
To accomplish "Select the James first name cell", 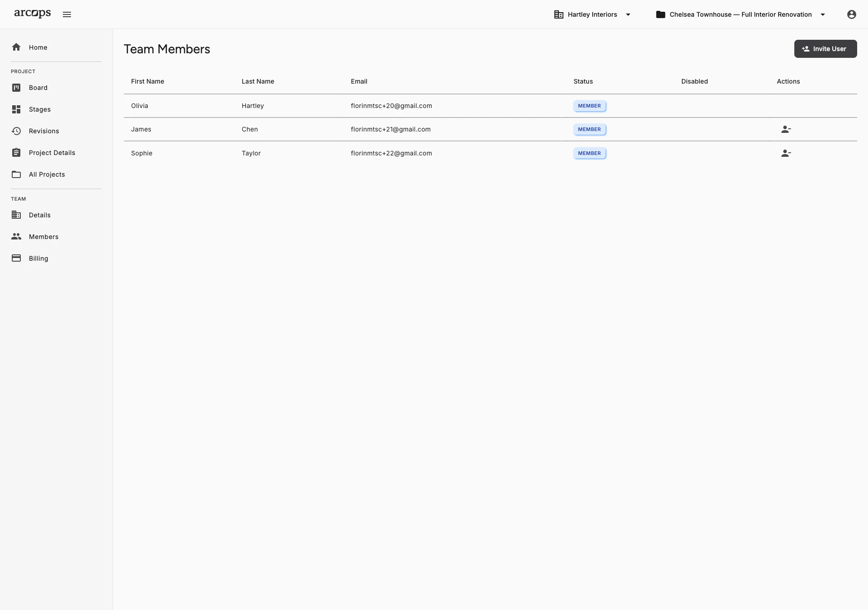I will (x=141, y=129).
